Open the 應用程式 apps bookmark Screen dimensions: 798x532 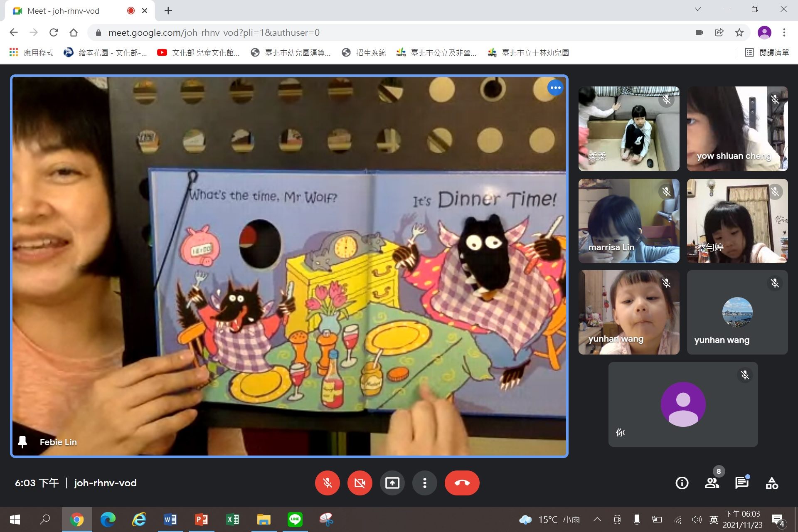[32, 53]
